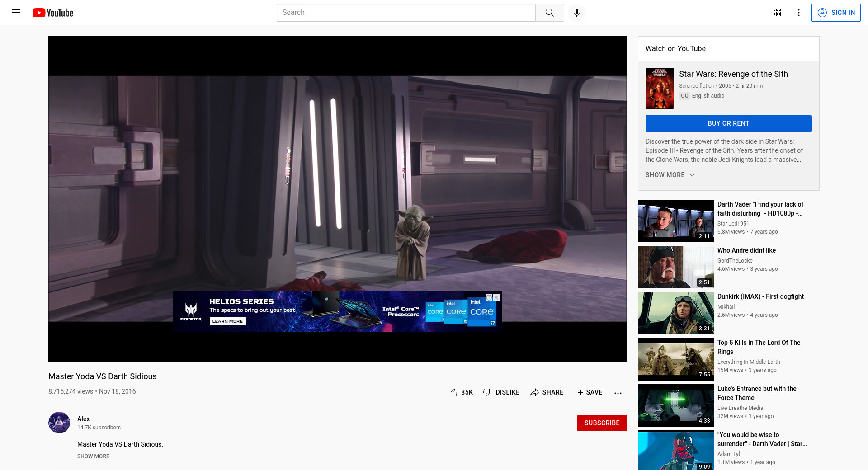Expand SHOW MORE movie description

tap(670, 175)
